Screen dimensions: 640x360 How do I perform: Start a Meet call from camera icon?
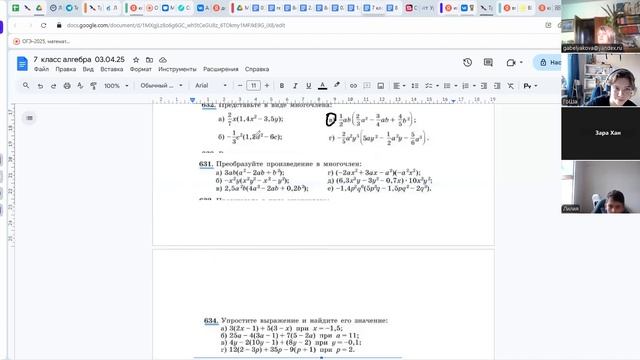[x=511, y=63]
